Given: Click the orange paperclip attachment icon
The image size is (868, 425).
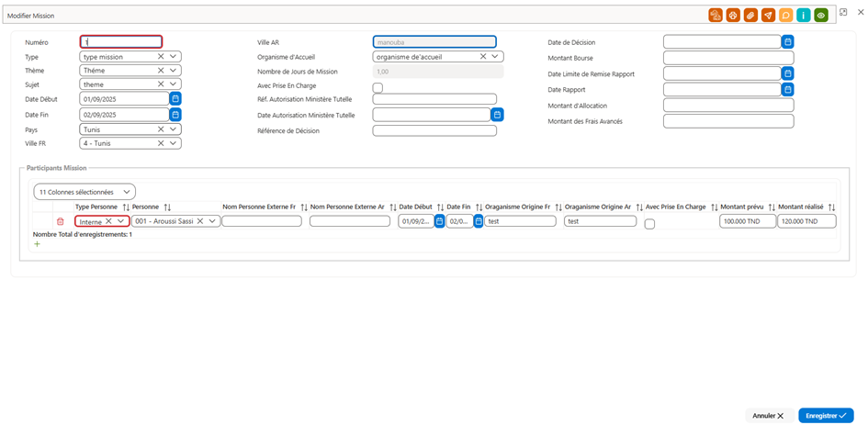Looking at the screenshot, I should pyautogui.click(x=750, y=16).
